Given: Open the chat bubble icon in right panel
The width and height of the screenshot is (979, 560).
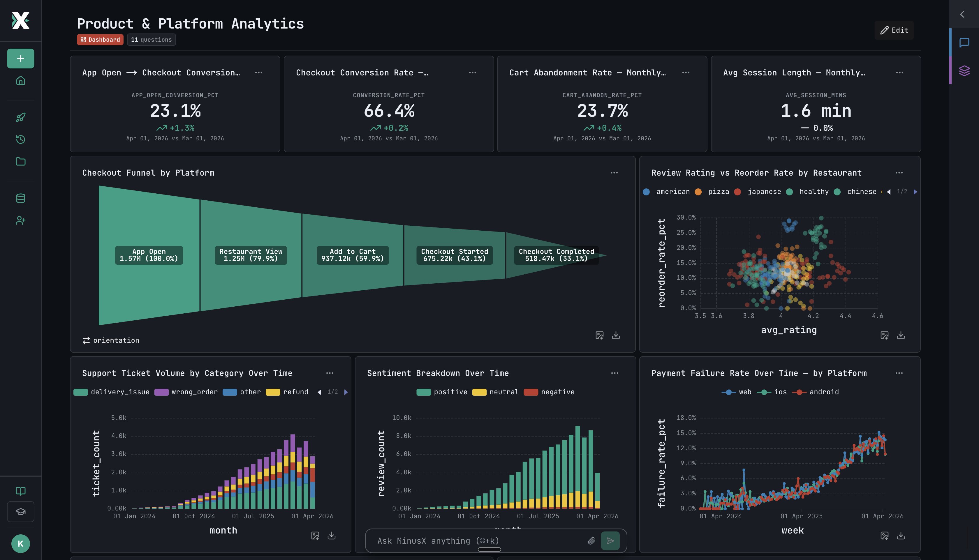Looking at the screenshot, I should (x=964, y=42).
